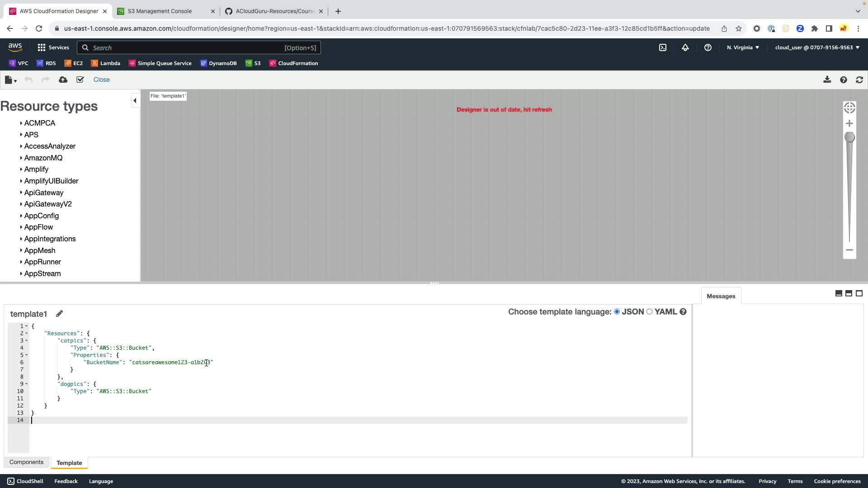Click the fit to window target icon
This screenshot has width=868, height=488.
point(849,108)
